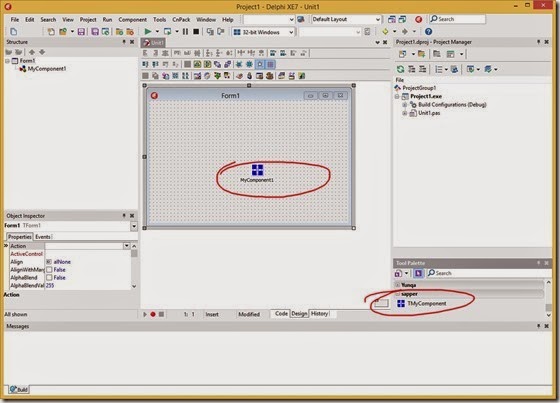The width and height of the screenshot is (560, 403).
Task: Open the Component menu
Action: [132, 19]
